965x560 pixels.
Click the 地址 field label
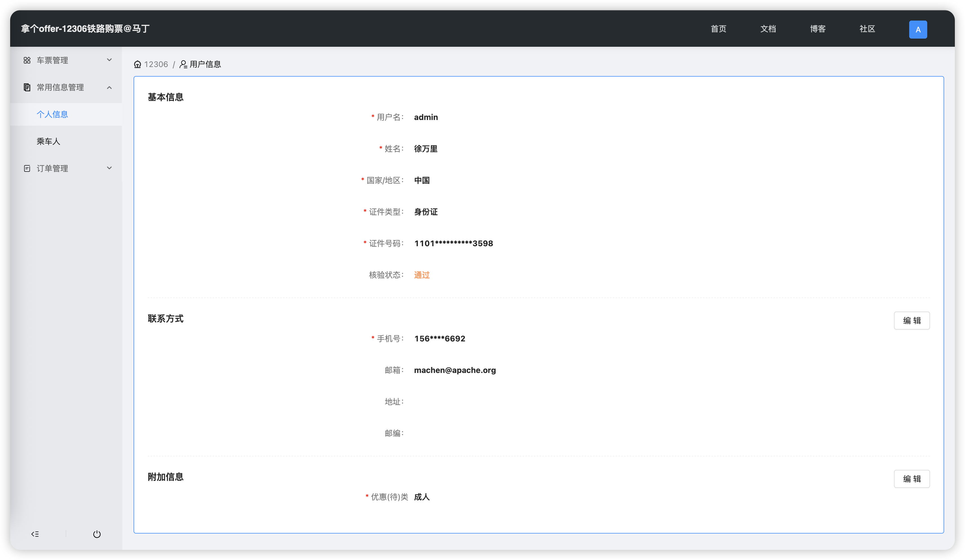[x=394, y=402]
